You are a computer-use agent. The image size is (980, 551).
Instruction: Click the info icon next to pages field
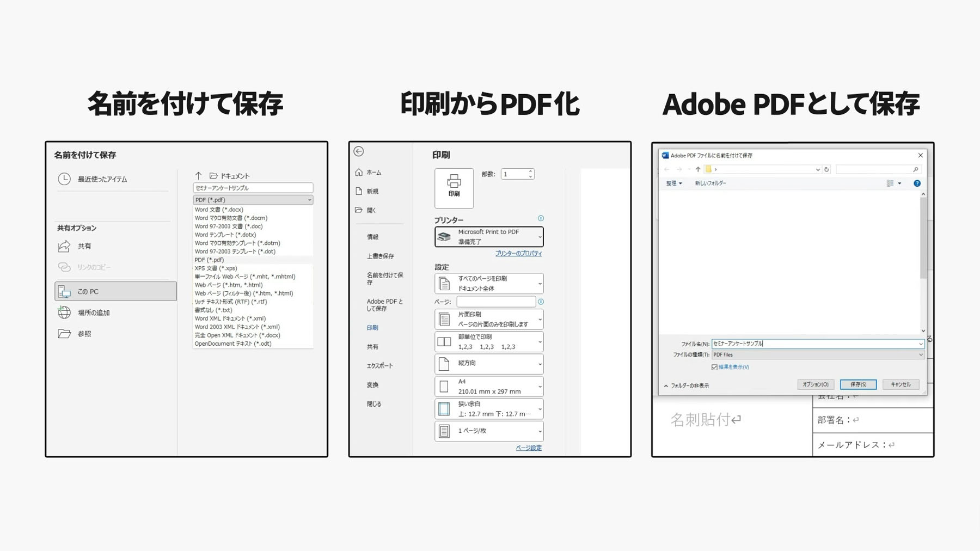(x=541, y=302)
